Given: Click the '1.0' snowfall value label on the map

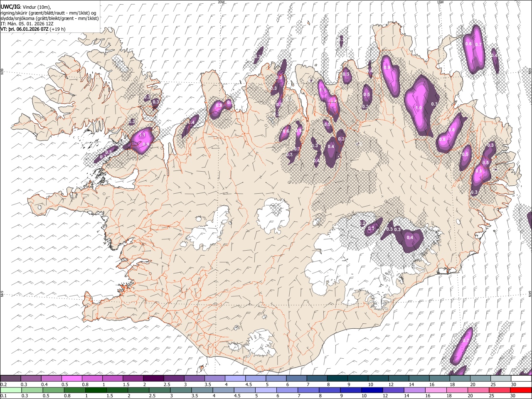Looking at the screenshot, I should [419, 108].
